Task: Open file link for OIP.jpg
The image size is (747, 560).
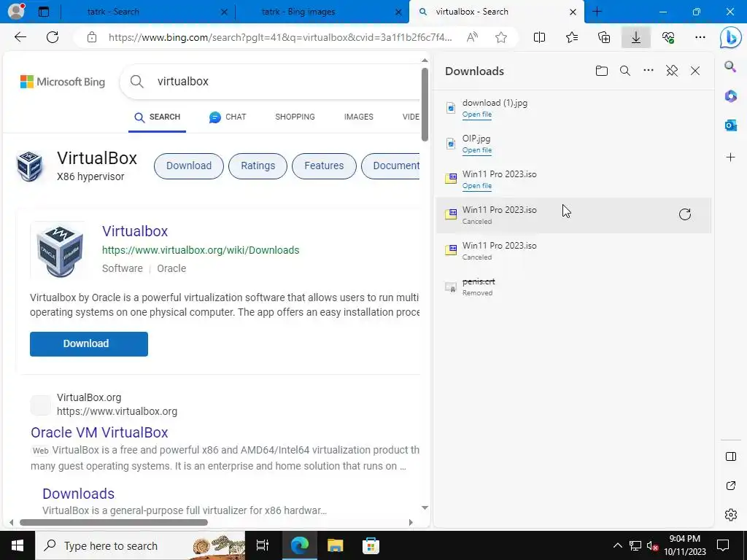Action: pyautogui.click(x=476, y=150)
